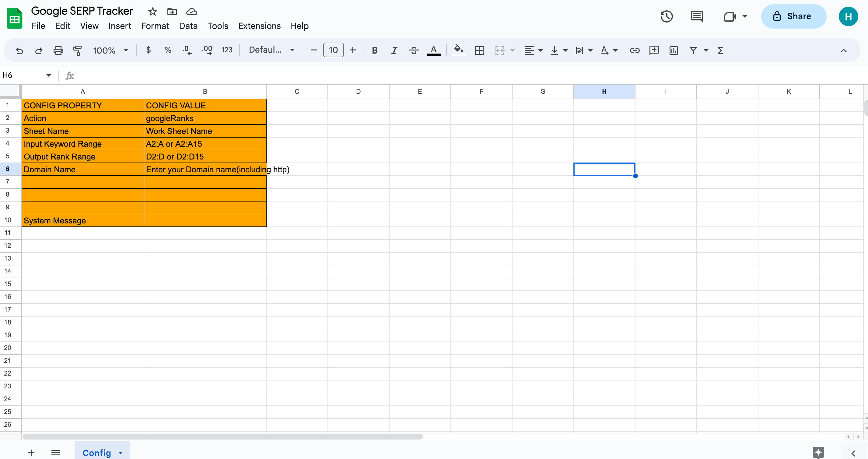Click the Merge cells icon

pyautogui.click(x=499, y=51)
